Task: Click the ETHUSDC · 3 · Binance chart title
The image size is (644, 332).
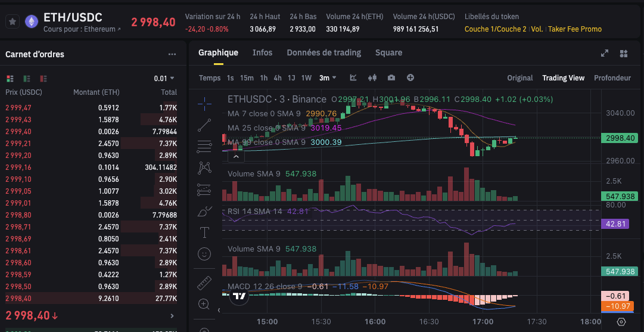Action: pos(277,99)
